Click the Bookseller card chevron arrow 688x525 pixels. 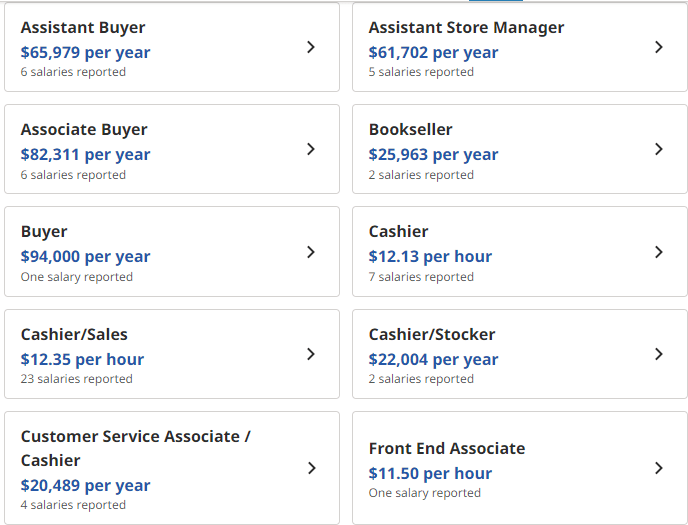pos(659,149)
